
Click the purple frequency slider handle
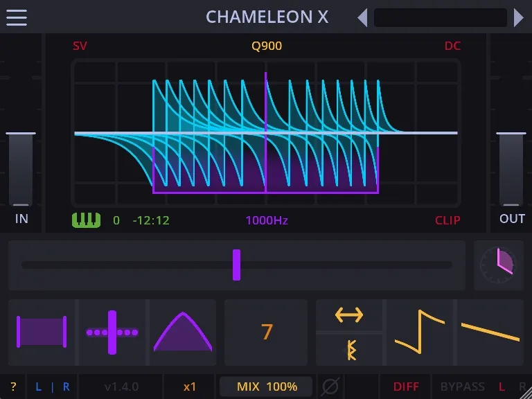(236, 265)
